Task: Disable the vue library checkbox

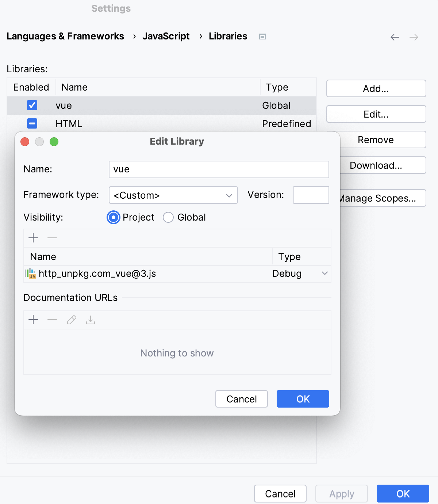Action: (x=32, y=105)
